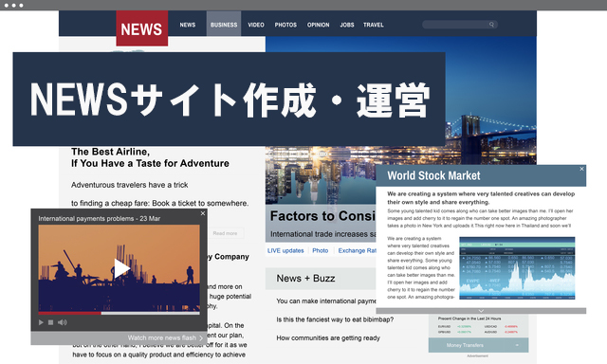Go to the VIDEO menu item
The height and width of the screenshot is (364, 607).
point(256,25)
